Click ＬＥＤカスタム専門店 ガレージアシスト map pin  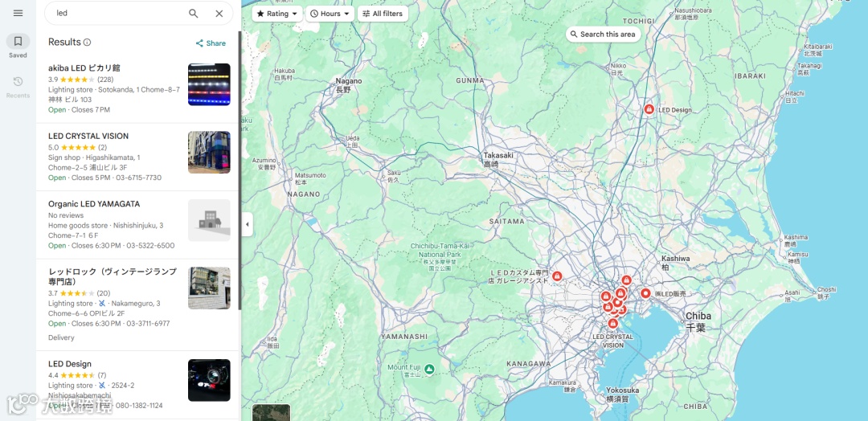coord(557,276)
